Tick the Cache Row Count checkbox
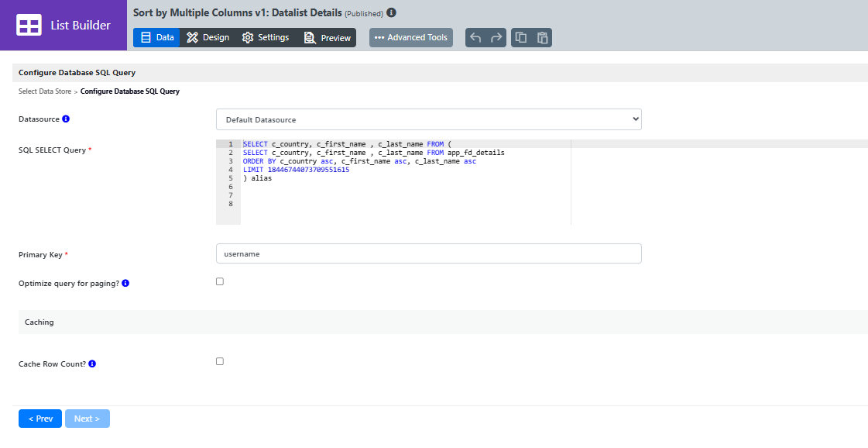868x448 pixels. click(220, 361)
